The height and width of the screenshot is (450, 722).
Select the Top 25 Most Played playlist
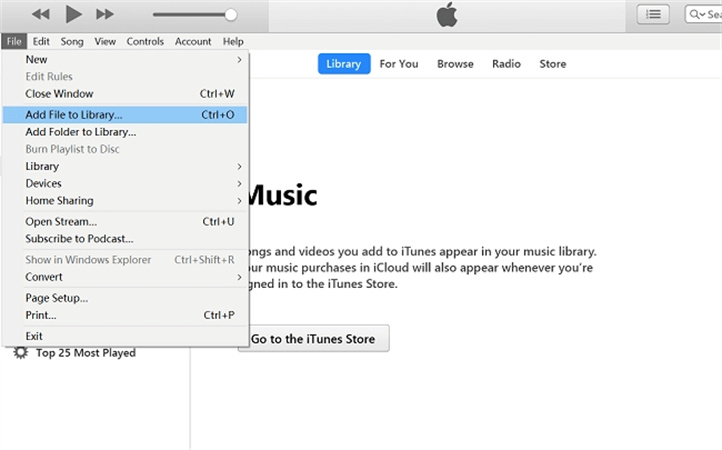85,353
